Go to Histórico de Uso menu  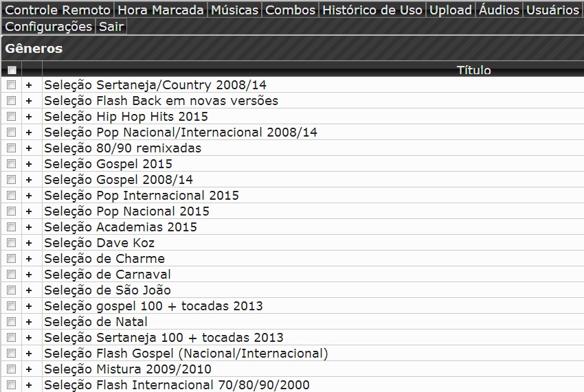[x=372, y=10]
